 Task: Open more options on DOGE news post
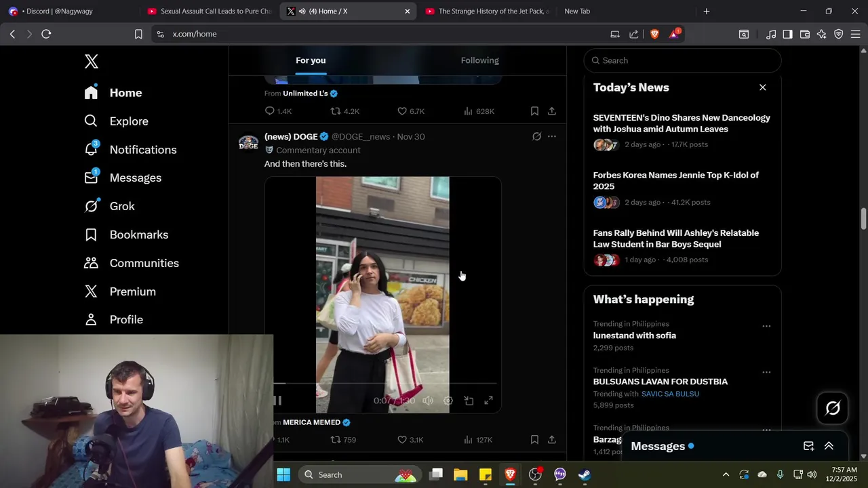point(552,136)
